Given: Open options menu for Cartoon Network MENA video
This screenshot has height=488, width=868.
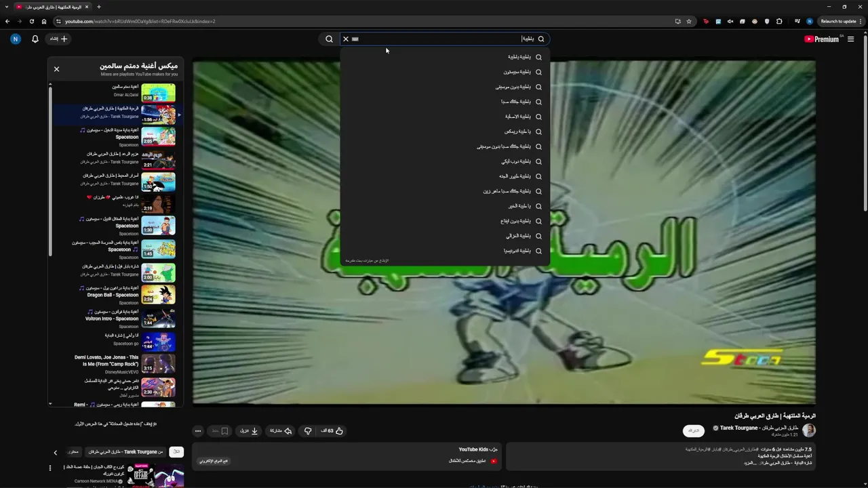Looking at the screenshot, I should click(x=50, y=468).
